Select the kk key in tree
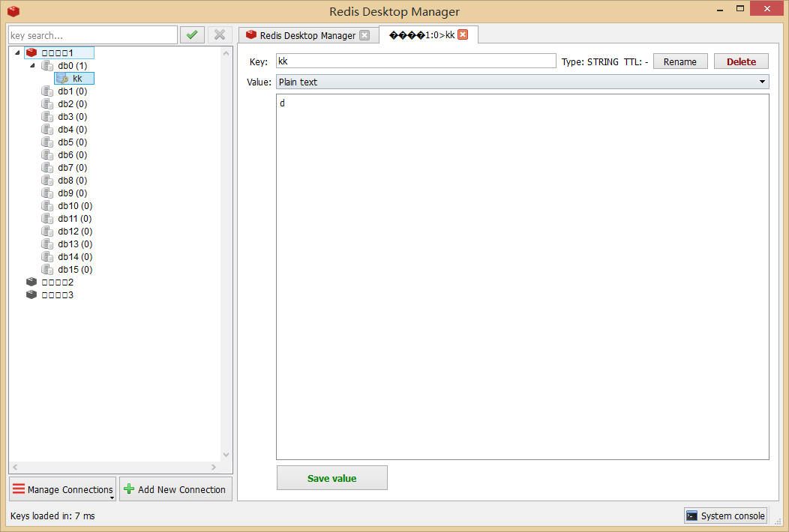This screenshot has height=532, width=789. pos(77,79)
